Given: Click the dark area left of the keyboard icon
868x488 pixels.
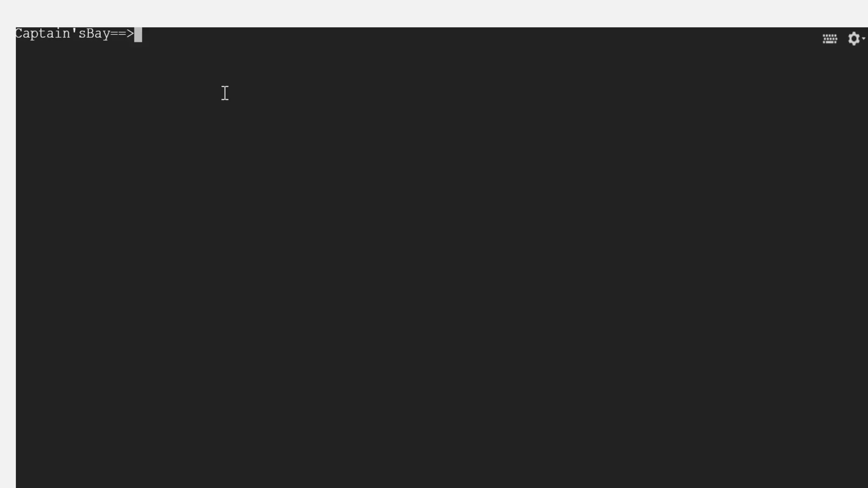Looking at the screenshot, I should pyautogui.click(x=763, y=39).
